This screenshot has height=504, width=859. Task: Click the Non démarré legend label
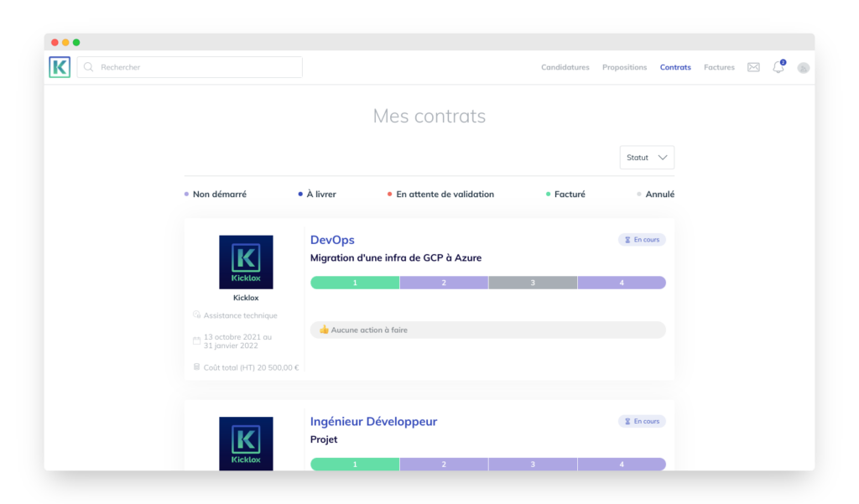(219, 194)
